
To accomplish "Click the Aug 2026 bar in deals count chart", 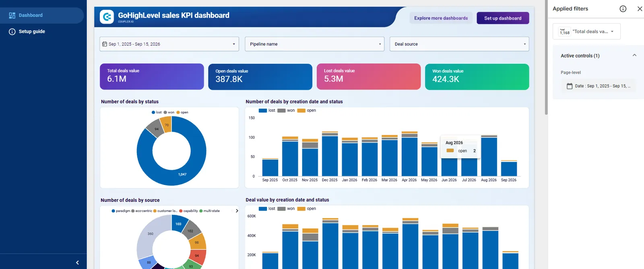I will coord(489,156).
